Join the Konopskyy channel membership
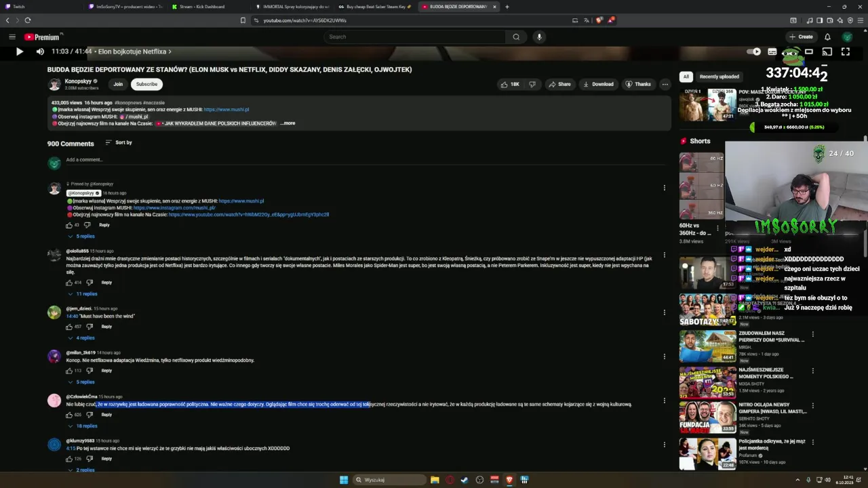Screen dimensions: 868x488 tap(118, 84)
